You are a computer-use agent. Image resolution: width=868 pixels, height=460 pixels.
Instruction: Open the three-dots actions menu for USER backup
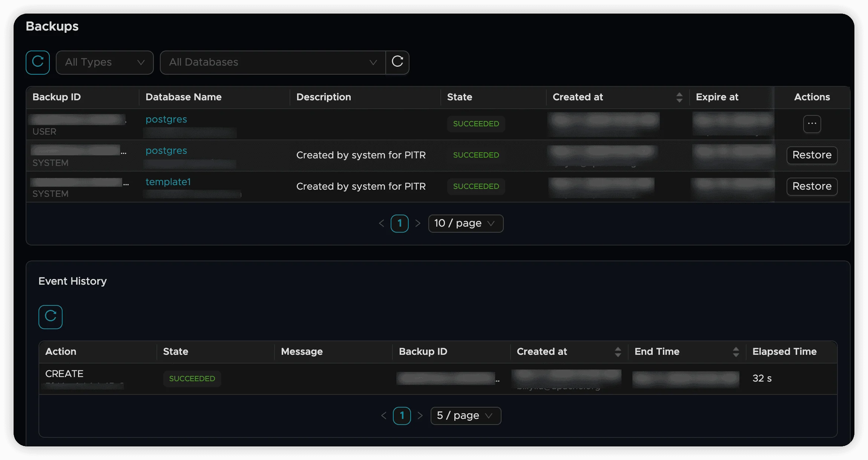click(x=812, y=124)
